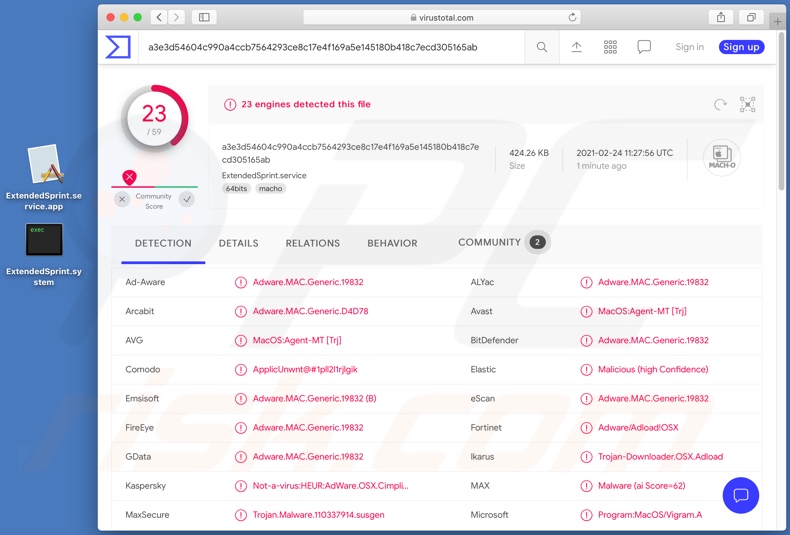The width and height of the screenshot is (790, 535).
Task: Click AVG result MacOS:Agent-MT [Trj]
Action: point(297,341)
